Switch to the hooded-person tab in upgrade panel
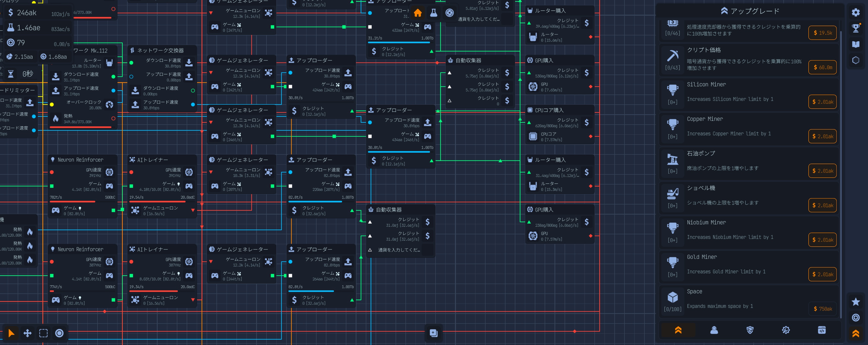The width and height of the screenshot is (868, 345). coord(714,330)
